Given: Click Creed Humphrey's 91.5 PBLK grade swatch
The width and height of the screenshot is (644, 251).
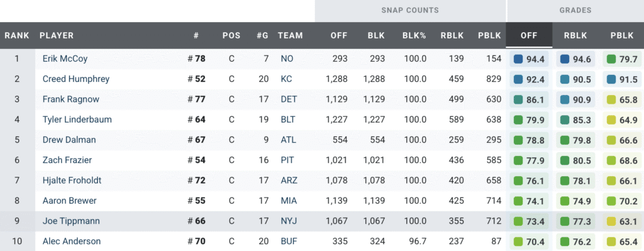Looking at the screenshot, I should coord(610,79).
